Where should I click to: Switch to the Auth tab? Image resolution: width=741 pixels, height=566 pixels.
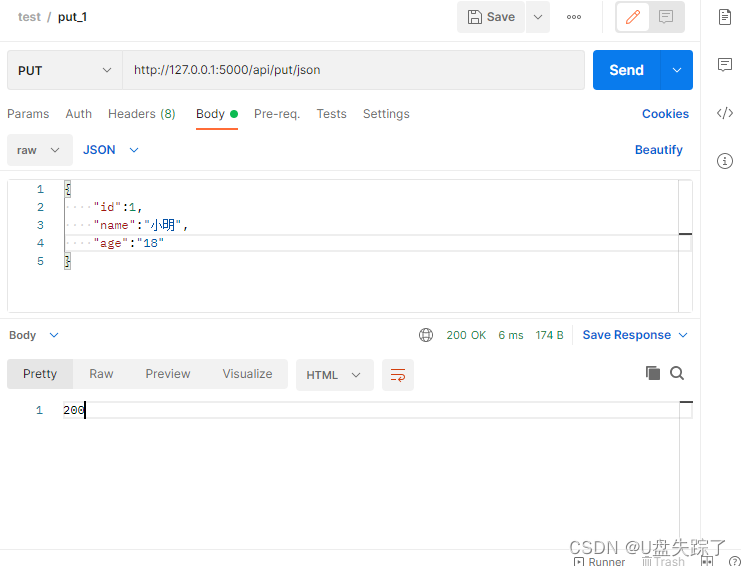coord(78,114)
